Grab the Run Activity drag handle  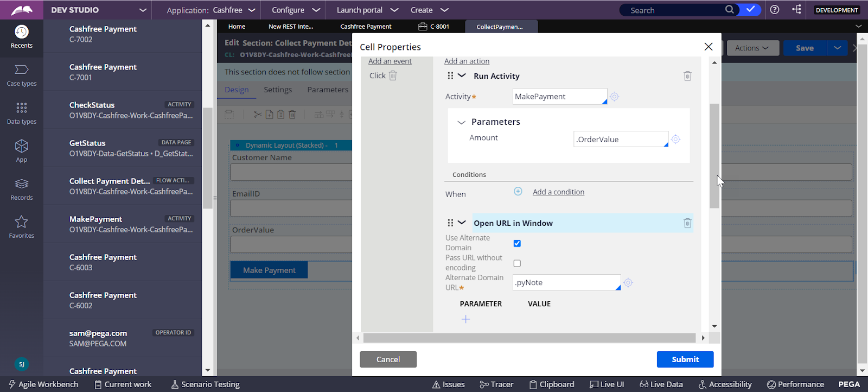point(450,76)
